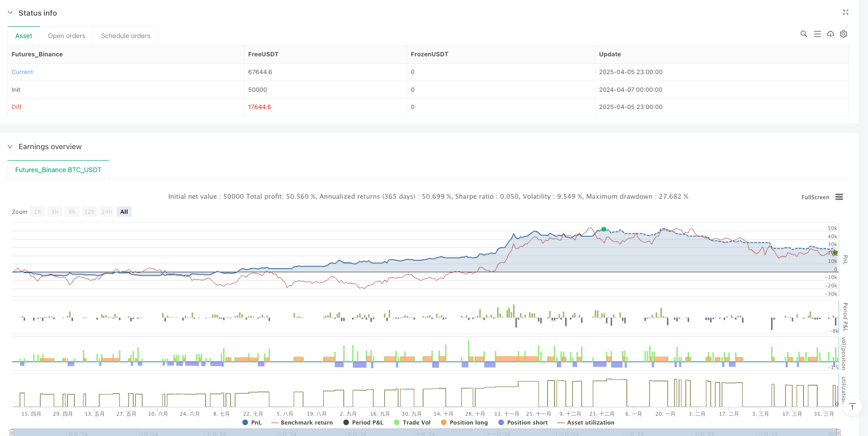Toggle the Trade Vol legend series

coord(412,422)
